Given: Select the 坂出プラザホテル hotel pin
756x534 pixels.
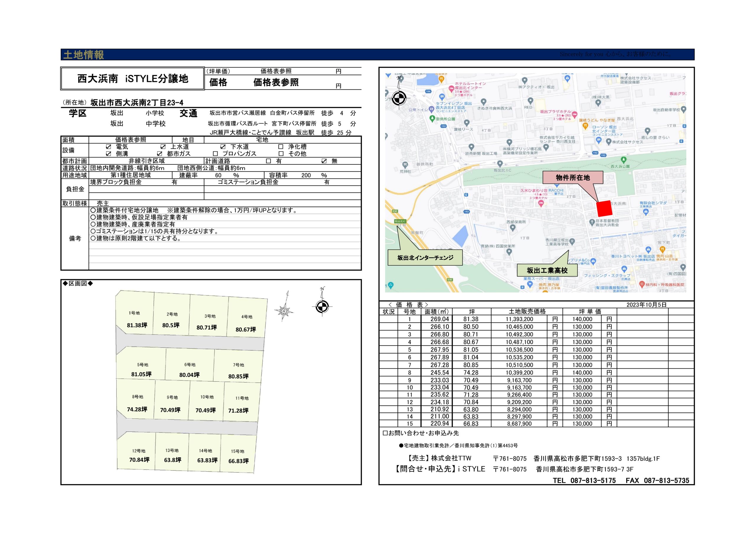Looking at the screenshot, I should 574,115.
